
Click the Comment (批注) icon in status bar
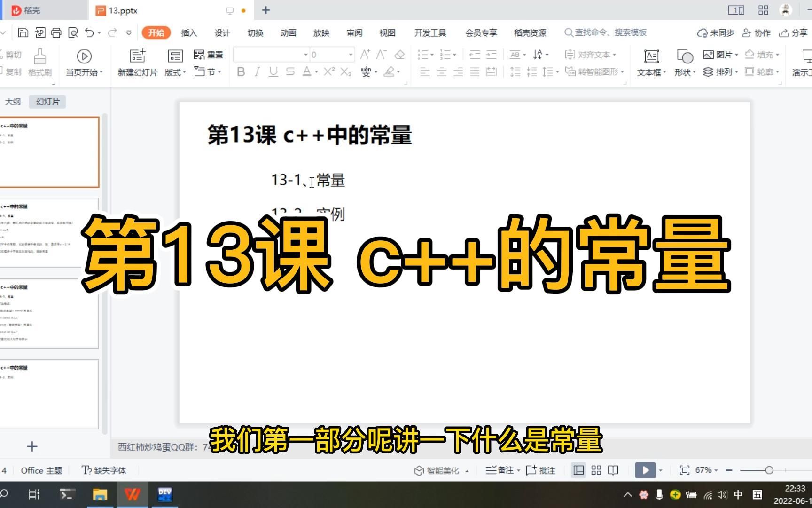[x=541, y=470]
